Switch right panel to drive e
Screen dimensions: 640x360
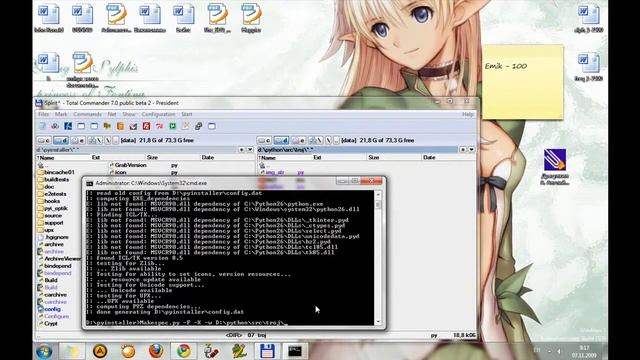[x=298, y=140]
